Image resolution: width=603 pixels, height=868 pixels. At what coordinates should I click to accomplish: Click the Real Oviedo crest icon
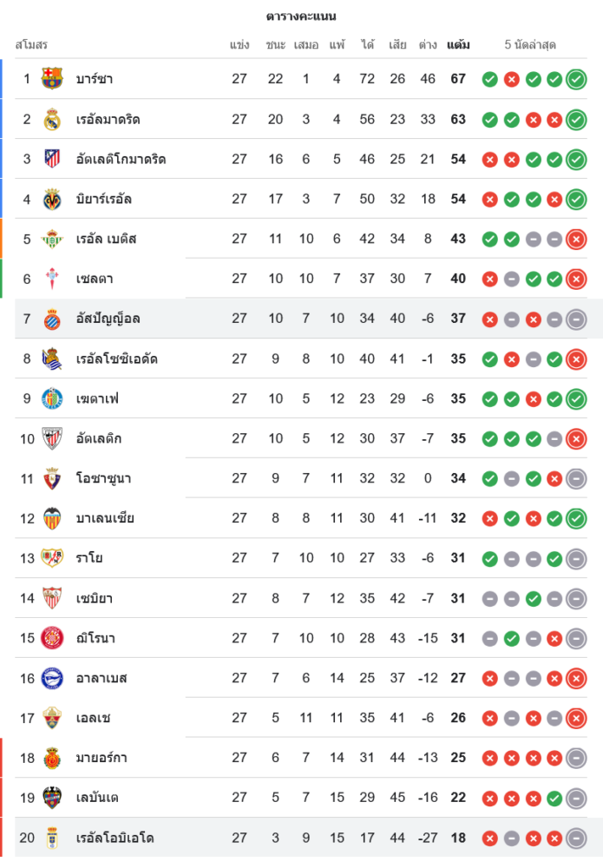52,838
